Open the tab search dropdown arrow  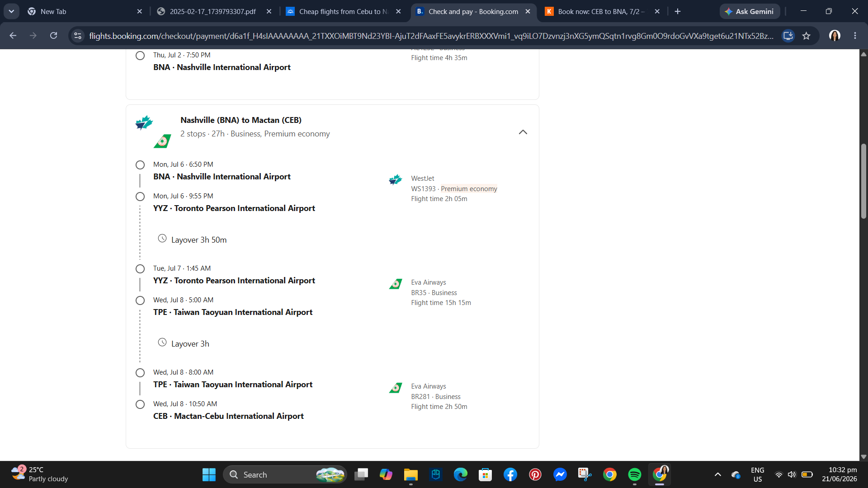coord(11,11)
